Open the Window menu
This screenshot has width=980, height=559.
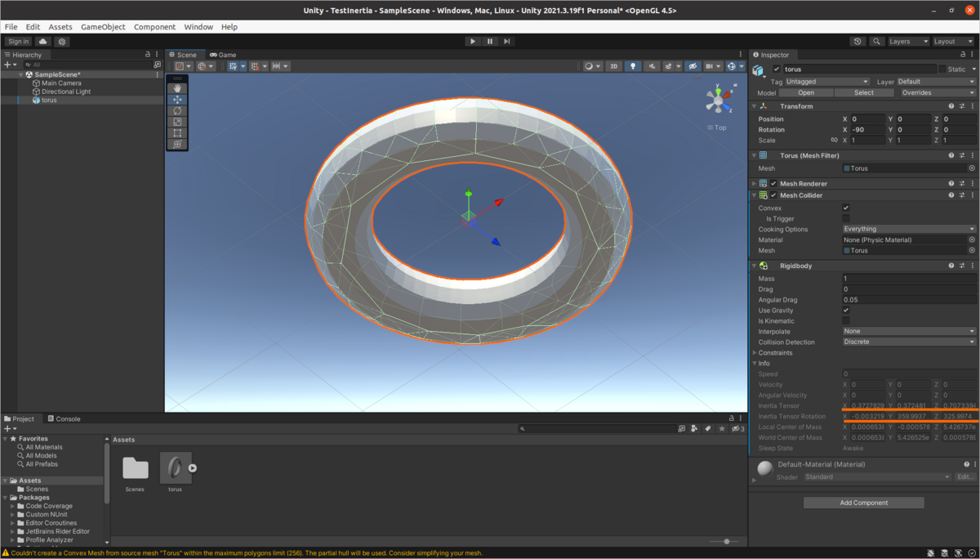tap(198, 27)
